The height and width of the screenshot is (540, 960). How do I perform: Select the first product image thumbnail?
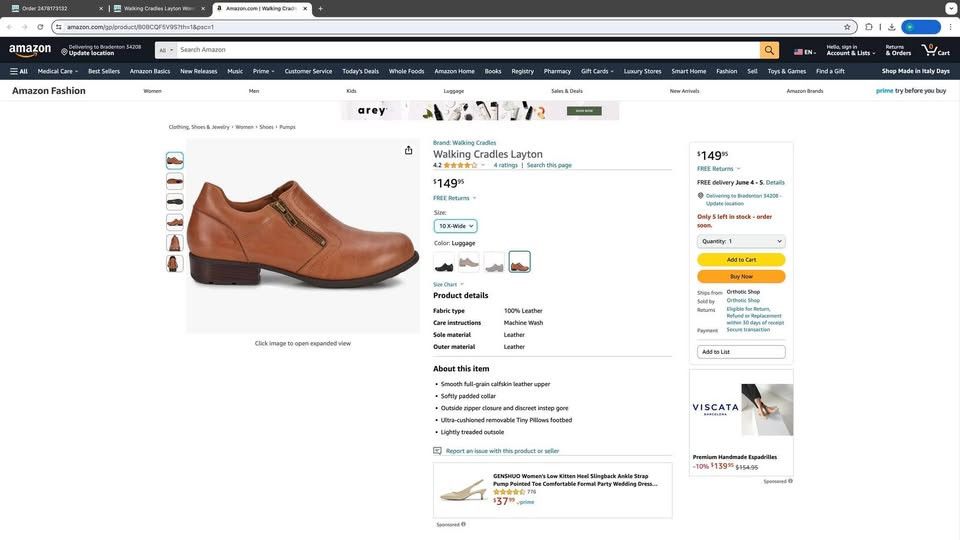click(x=174, y=160)
